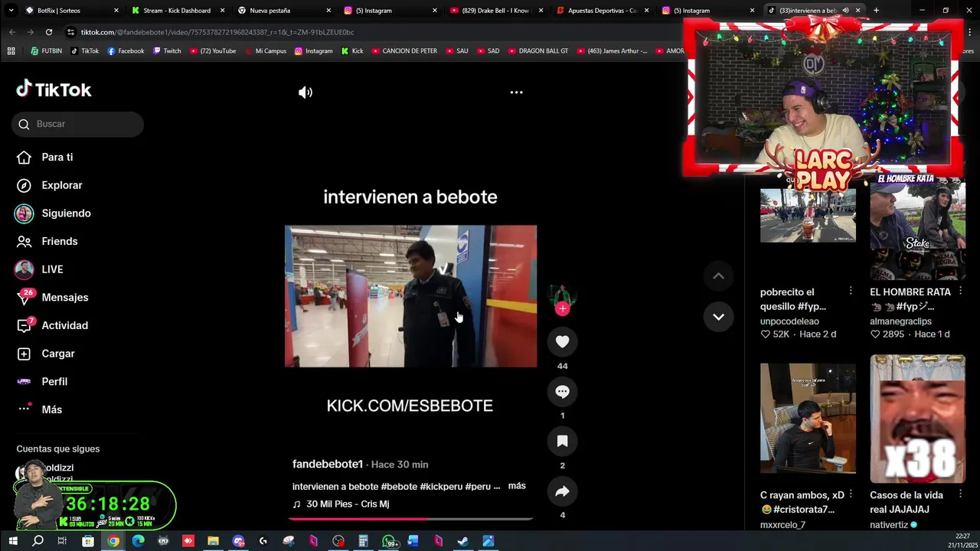Open the C rayan ambos video thumbnail
The image size is (980, 551).
pyautogui.click(x=808, y=419)
